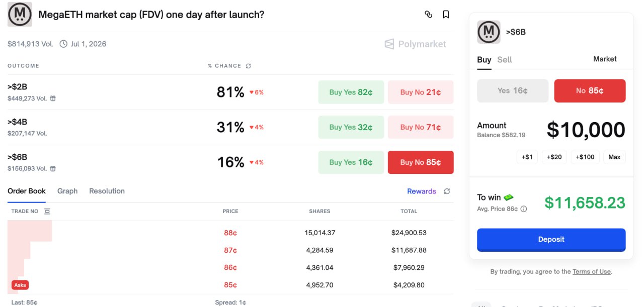This screenshot has height=307, width=644.
Task: Click the gift icon under >$6B
Action: [x=53, y=169]
